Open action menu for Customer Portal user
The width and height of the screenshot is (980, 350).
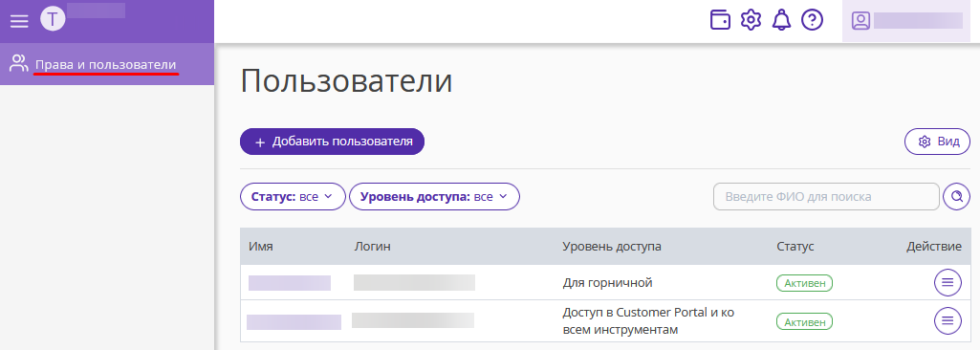[947, 320]
